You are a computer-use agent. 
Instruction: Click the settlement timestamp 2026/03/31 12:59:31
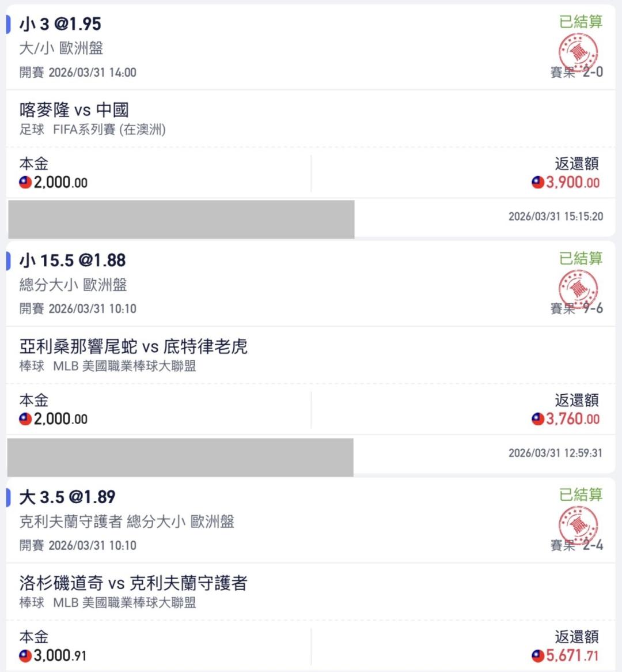[x=555, y=453]
